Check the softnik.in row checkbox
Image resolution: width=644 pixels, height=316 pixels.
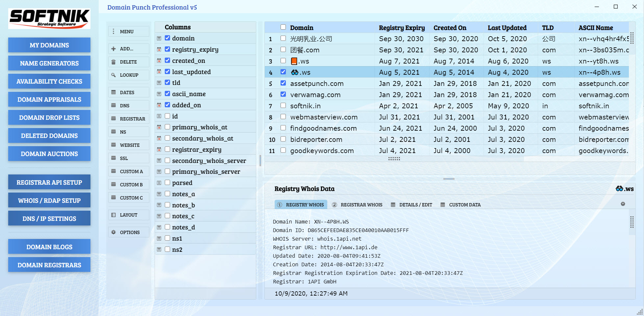point(283,105)
